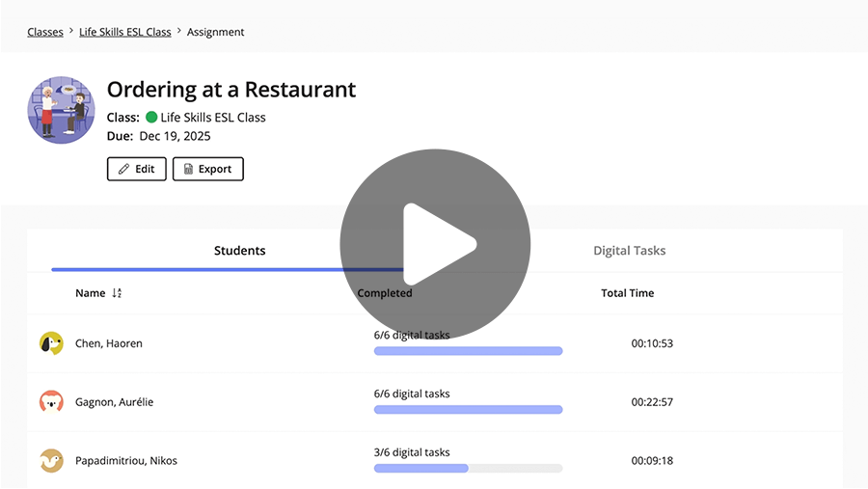
Task: Open student Chen, Haoren
Action: pyautogui.click(x=109, y=343)
